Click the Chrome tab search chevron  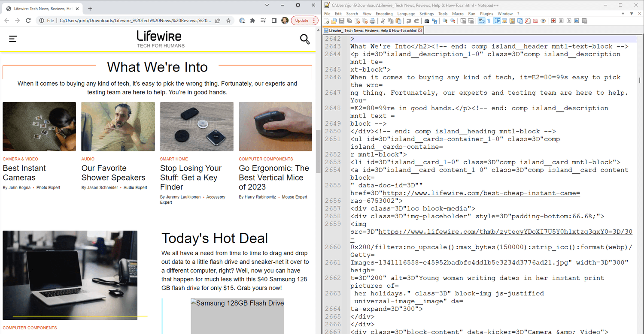267,5
